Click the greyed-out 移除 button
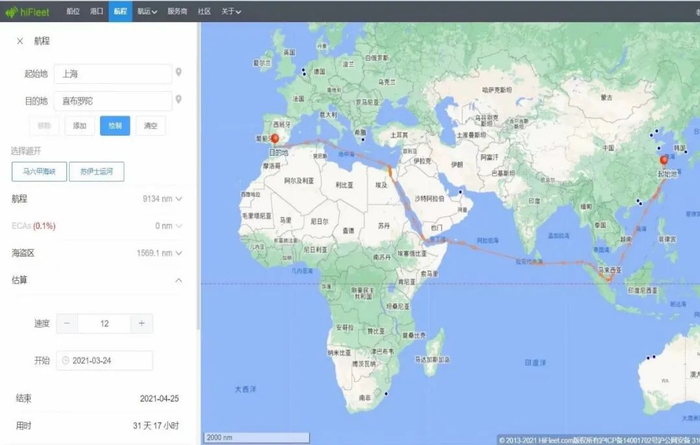The width and height of the screenshot is (700, 445). click(x=44, y=126)
